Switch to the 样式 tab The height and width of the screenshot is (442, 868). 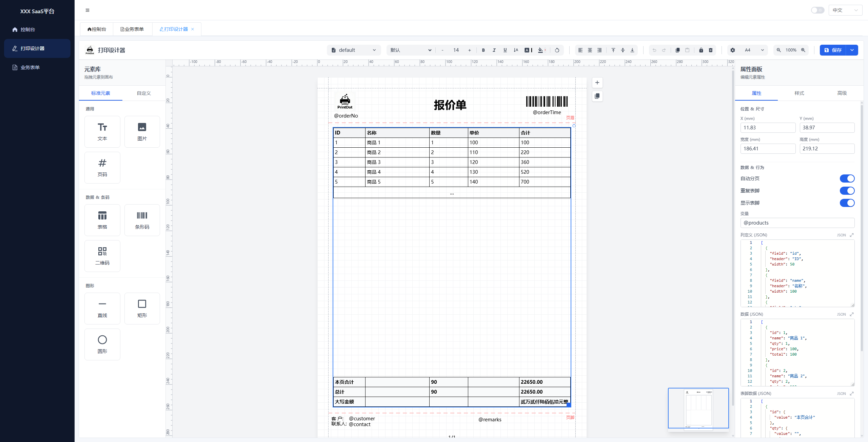tap(799, 93)
